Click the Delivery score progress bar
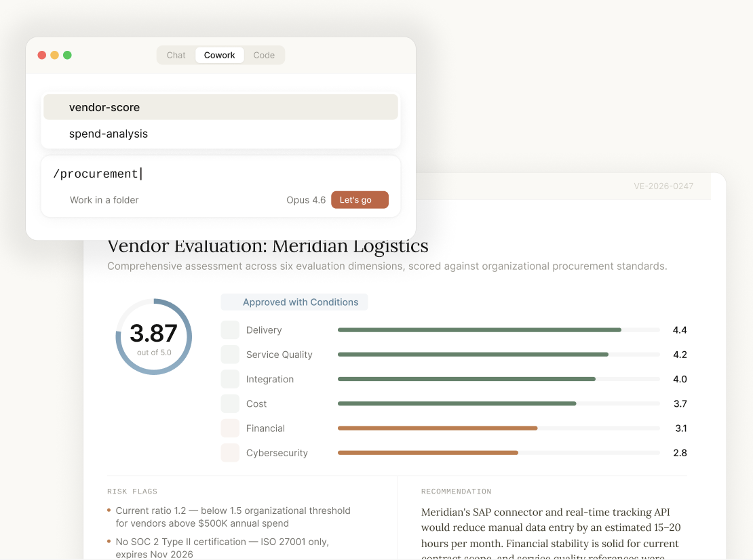 coord(499,330)
